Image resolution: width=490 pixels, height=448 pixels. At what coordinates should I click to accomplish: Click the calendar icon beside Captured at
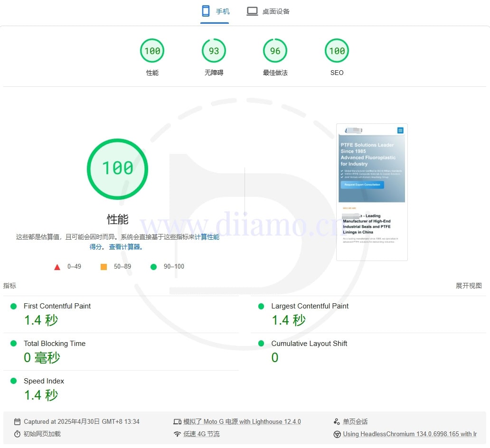(18, 421)
